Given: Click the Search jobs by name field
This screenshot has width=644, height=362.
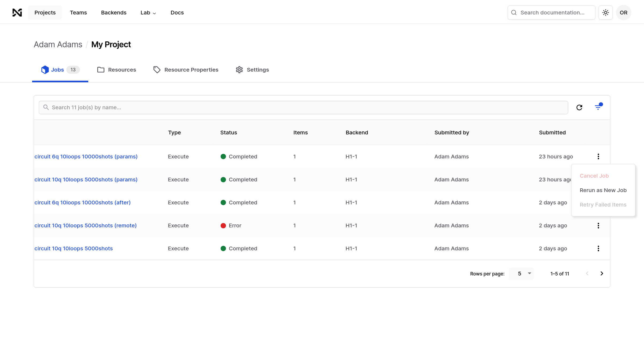Looking at the screenshot, I should [x=303, y=107].
